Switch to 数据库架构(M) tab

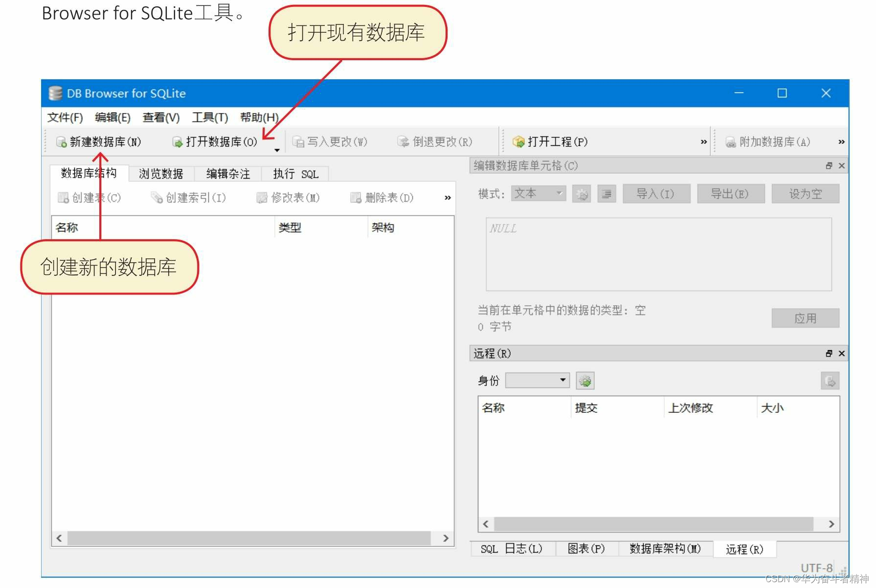pyautogui.click(x=665, y=549)
